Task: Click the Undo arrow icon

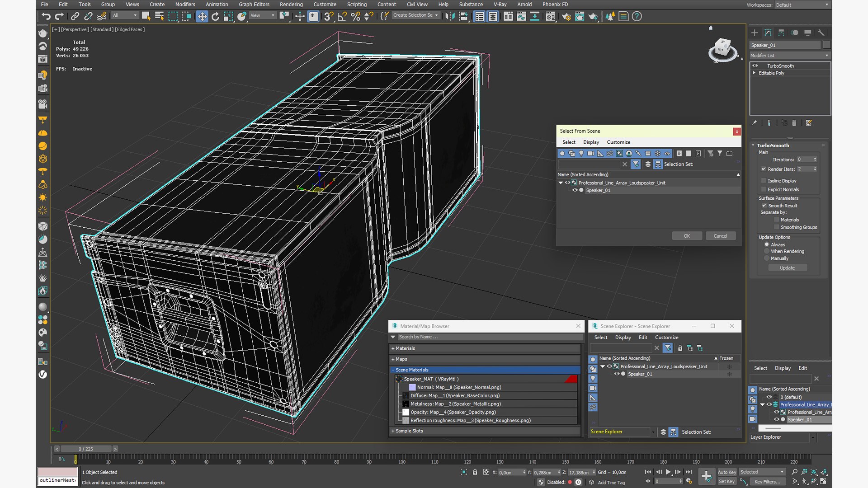Action: click(x=46, y=17)
